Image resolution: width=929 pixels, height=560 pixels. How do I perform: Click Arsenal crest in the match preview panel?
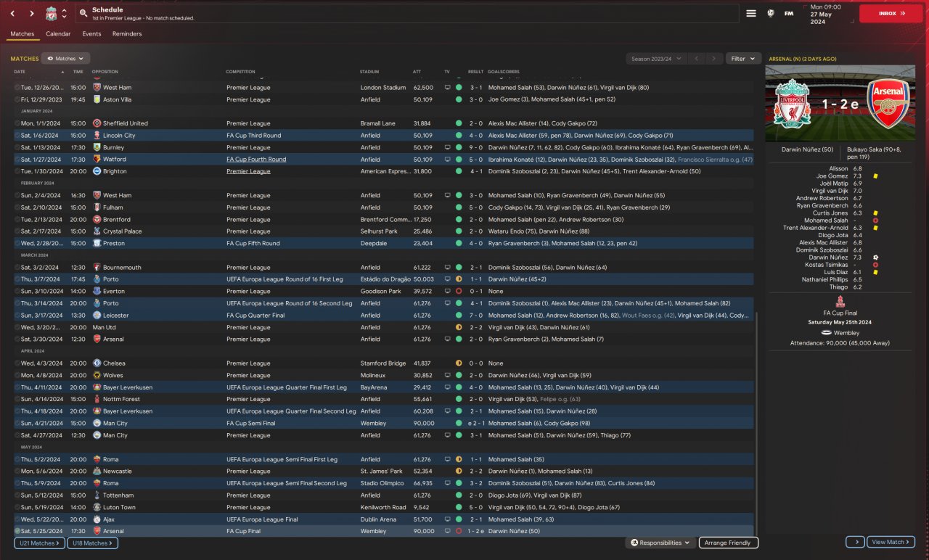[888, 104]
